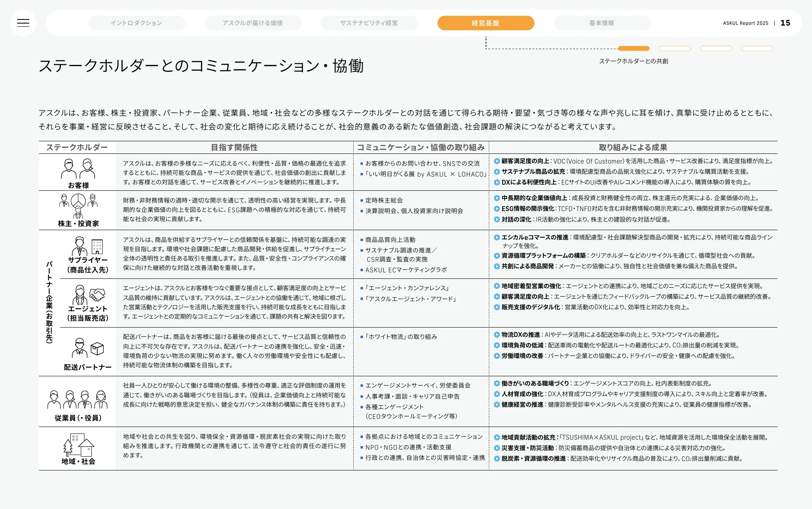The image size is (812, 509).
Task: Click エンゲージメントサーベイ、労使委員会 item
Action: click(418, 386)
